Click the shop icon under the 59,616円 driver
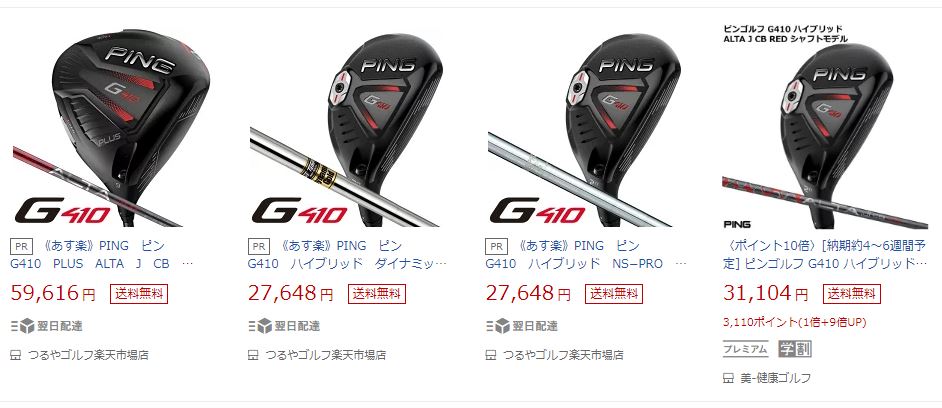 click(16, 355)
